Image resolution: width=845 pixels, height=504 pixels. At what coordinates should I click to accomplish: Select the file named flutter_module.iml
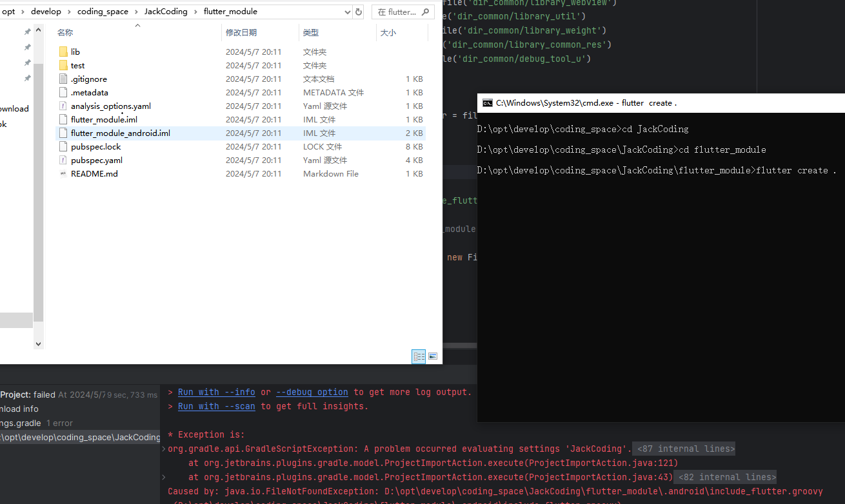(104, 119)
